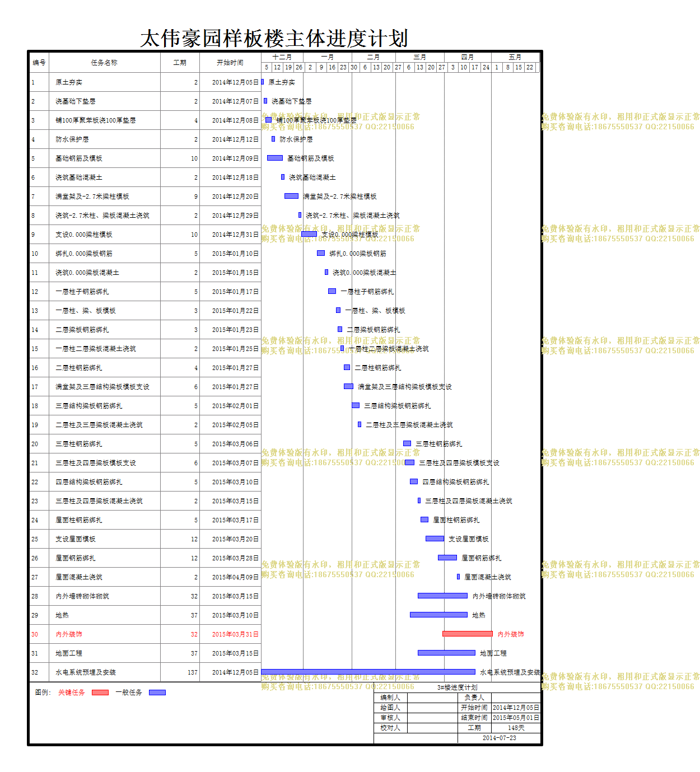The width and height of the screenshot is (700, 772).
Task: Select 防水保护层 in the task name column
Action: click(72, 139)
